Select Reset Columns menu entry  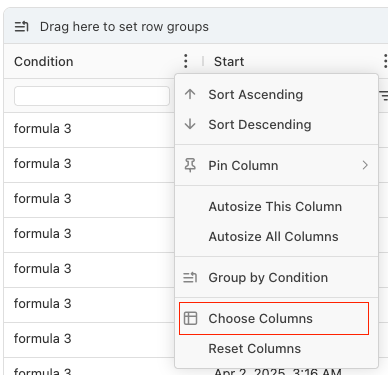[276, 348]
